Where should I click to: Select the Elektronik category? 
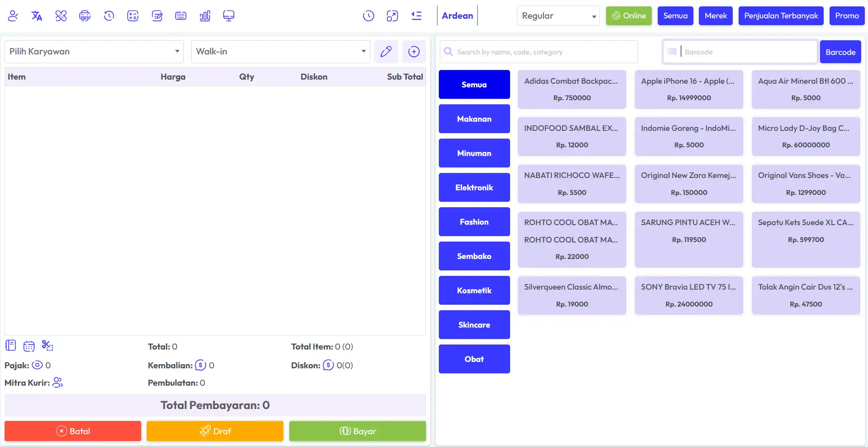[x=474, y=188]
